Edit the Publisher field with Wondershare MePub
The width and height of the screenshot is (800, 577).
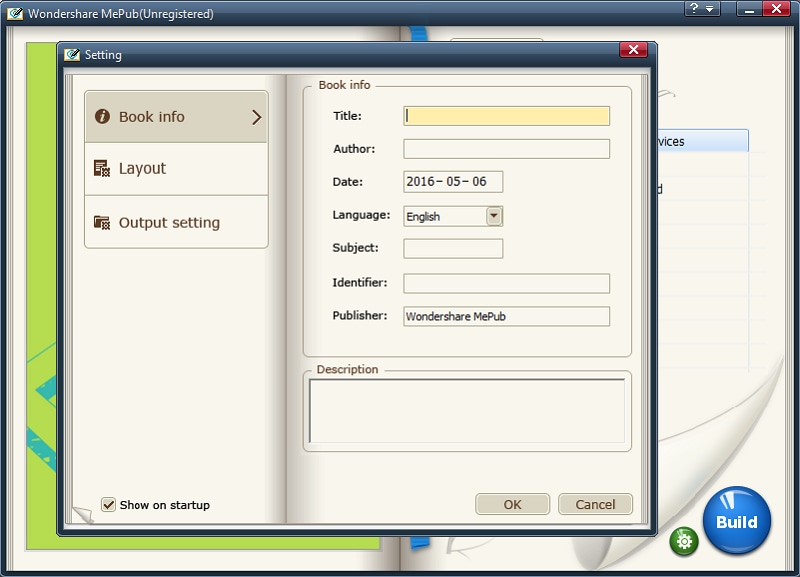[x=506, y=316]
